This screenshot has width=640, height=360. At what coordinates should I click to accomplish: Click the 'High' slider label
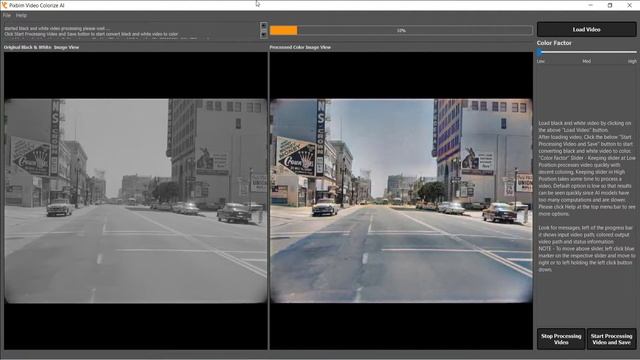[632, 61]
